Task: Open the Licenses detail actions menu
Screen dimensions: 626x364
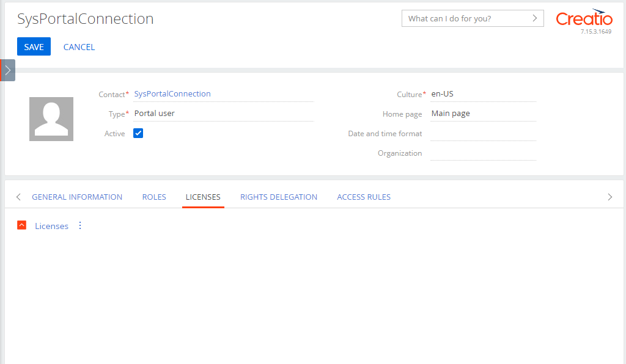Action: 80,225
